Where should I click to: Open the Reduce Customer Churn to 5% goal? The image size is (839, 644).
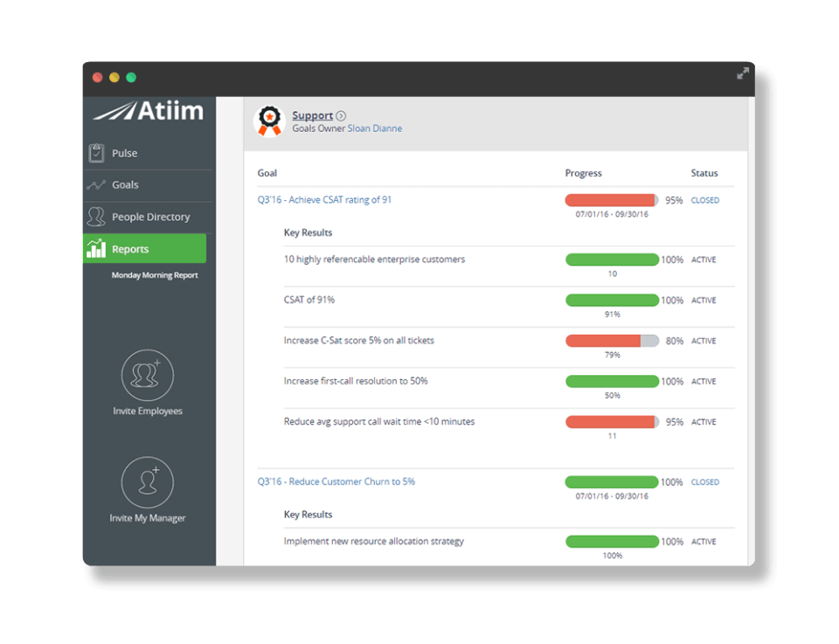336,481
